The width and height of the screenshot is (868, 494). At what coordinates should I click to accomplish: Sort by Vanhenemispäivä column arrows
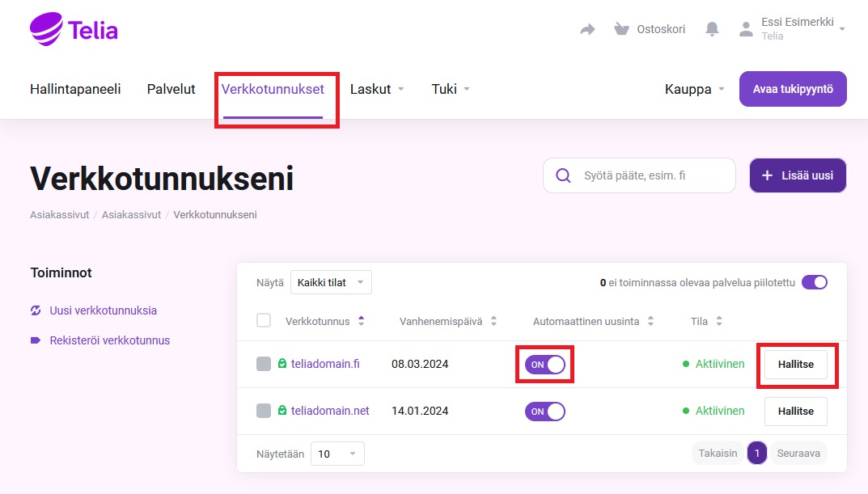click(x=493, y=321)
